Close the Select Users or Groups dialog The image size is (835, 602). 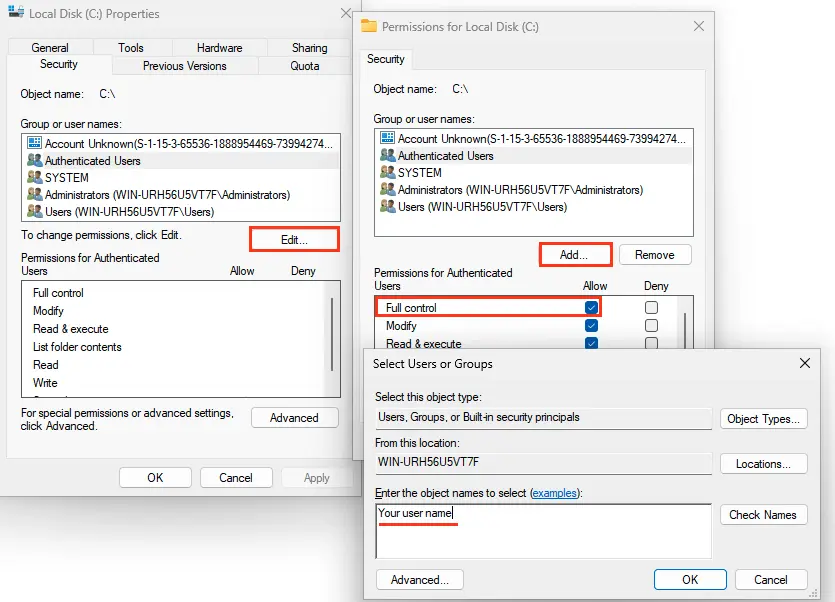coord(805,364)
